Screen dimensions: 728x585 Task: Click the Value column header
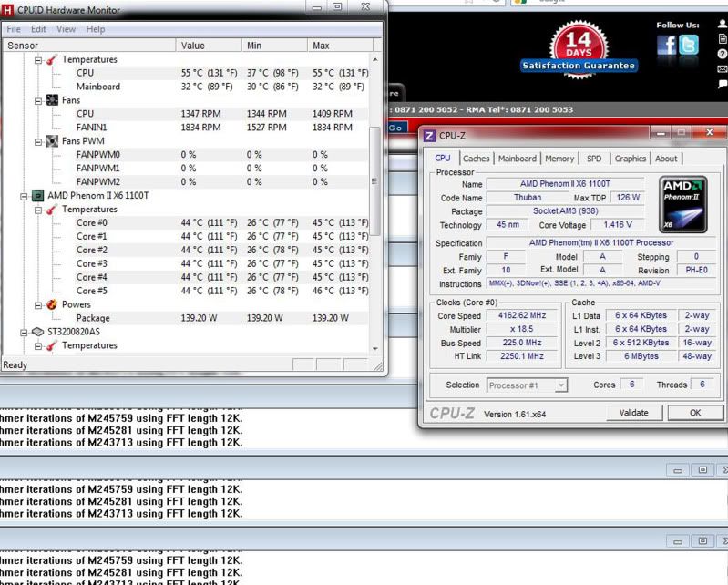pyautogui.click(x=209, y=46)
